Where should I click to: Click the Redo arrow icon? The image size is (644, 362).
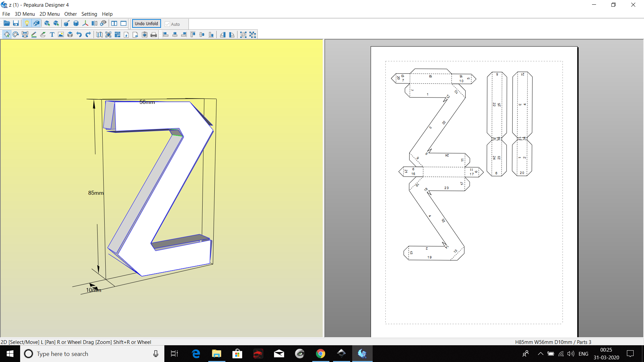pyautogui.click(x=88, y=35)
